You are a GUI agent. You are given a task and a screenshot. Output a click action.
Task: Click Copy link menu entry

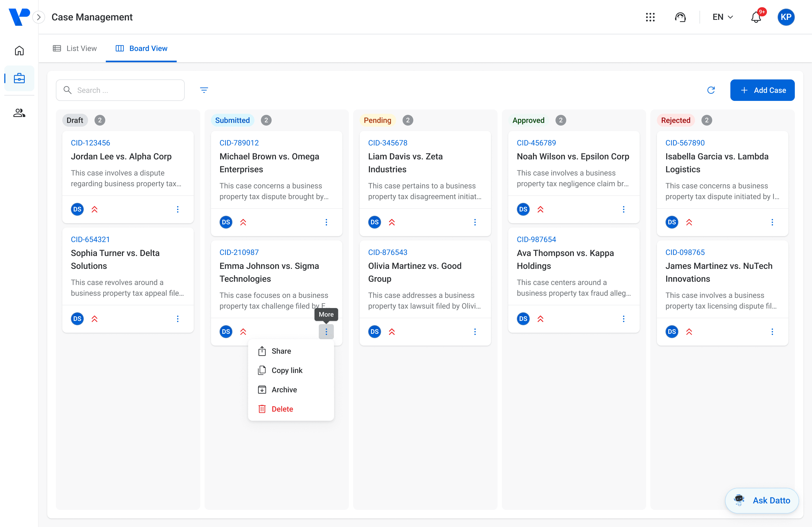click(287, 370)
